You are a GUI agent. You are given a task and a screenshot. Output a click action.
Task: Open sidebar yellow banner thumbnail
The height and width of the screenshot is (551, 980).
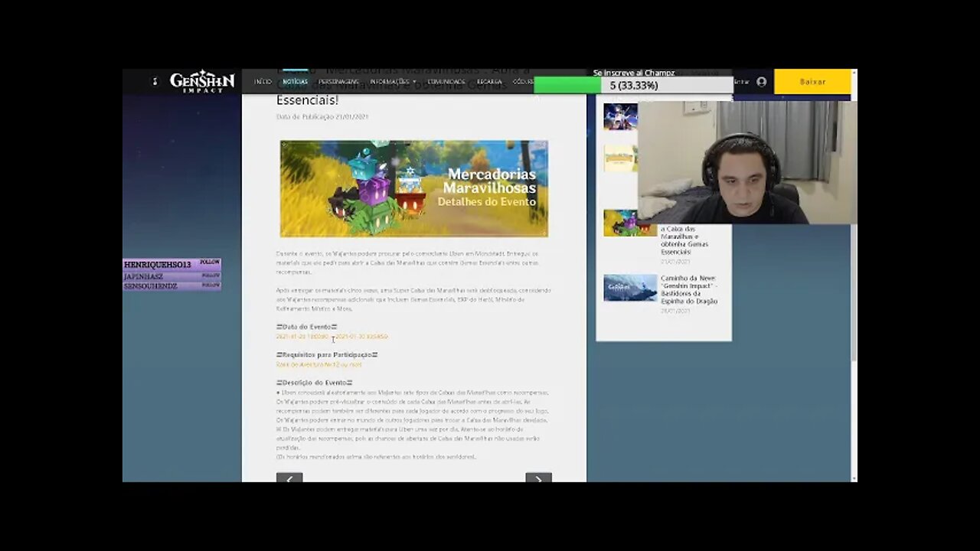620,158
